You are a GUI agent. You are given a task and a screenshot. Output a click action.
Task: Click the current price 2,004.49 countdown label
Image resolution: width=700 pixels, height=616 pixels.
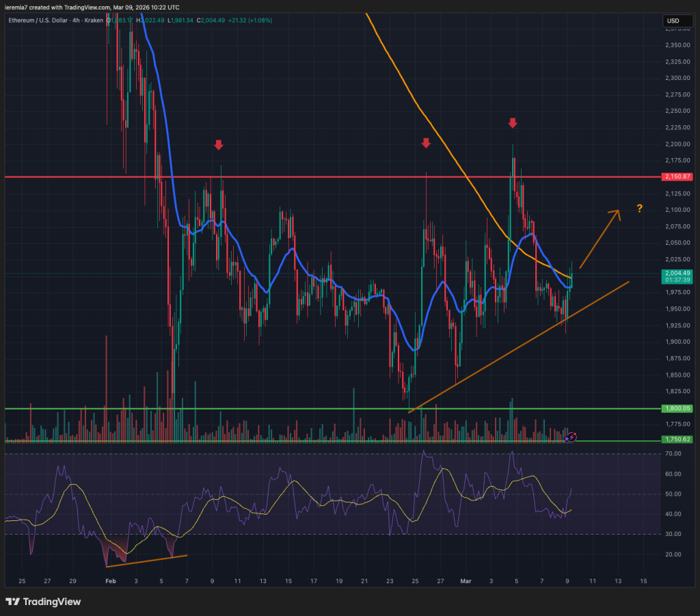point(677,275)
